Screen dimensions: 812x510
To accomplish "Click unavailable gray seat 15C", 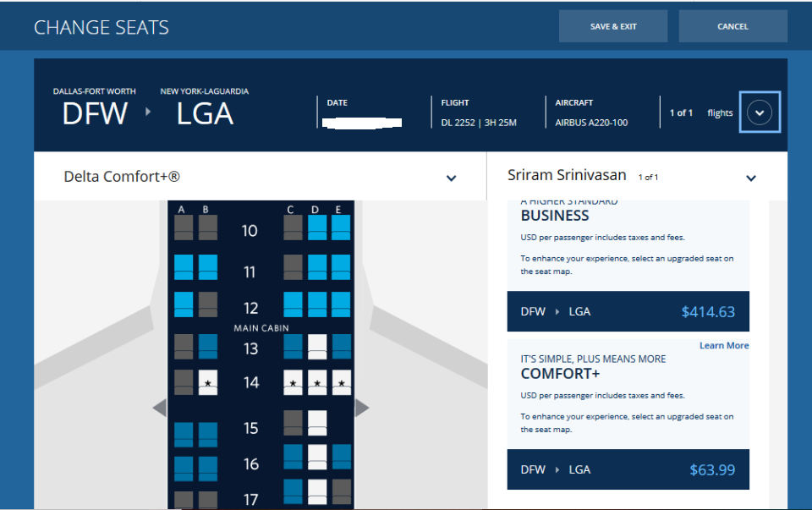I will tap(293, 423).
